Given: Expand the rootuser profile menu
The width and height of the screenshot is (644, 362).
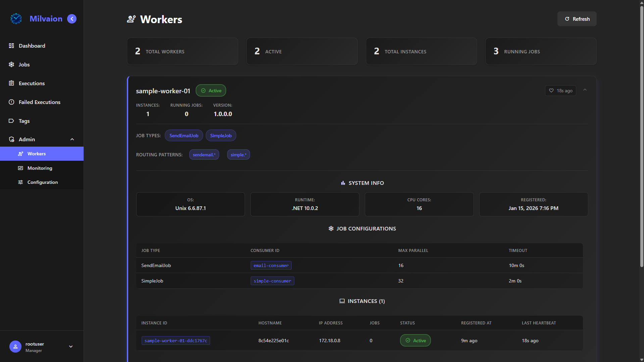Looking at the screenshot, I should point(71,347).
